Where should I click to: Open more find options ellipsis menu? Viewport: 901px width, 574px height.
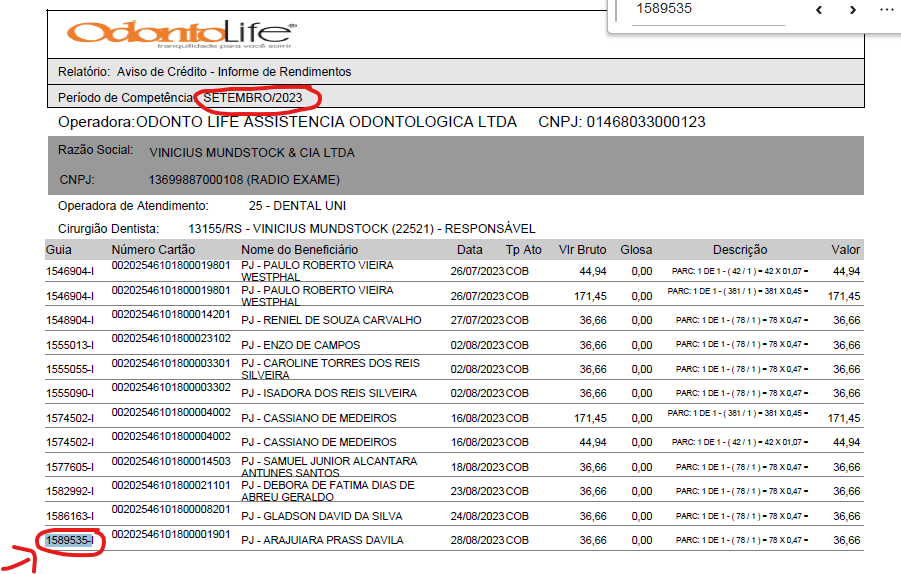coord(887,10)
